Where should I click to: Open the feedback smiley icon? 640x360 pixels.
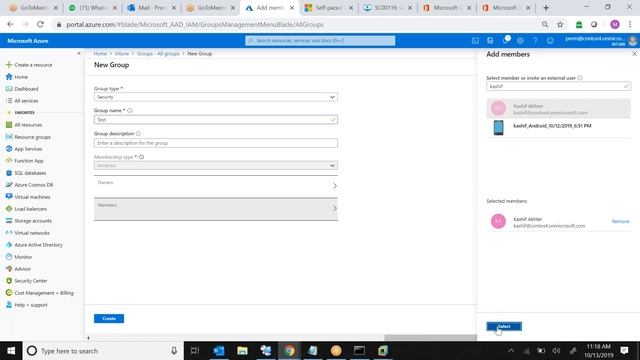tap(550, 41)
